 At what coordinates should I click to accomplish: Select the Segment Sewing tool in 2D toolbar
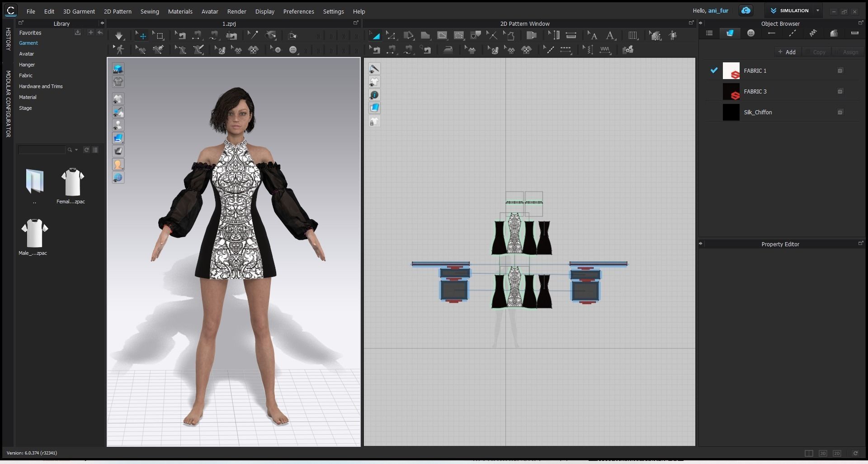point(392,50)
